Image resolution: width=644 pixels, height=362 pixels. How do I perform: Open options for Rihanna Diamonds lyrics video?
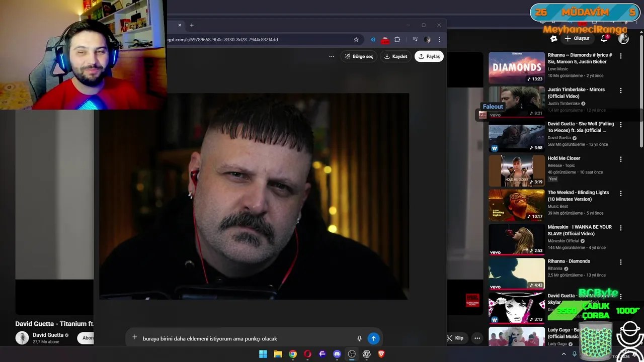(621, 56)
